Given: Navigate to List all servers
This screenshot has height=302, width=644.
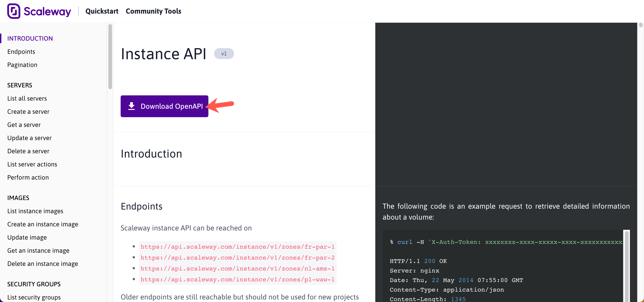Looking at the screenshot, I should point(27,98).
